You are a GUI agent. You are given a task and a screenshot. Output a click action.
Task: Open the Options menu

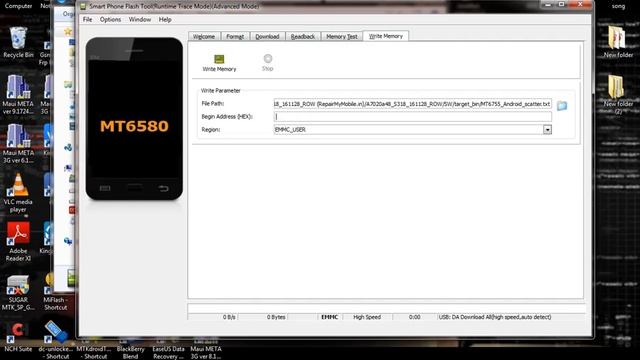click(x=110, y=20)
